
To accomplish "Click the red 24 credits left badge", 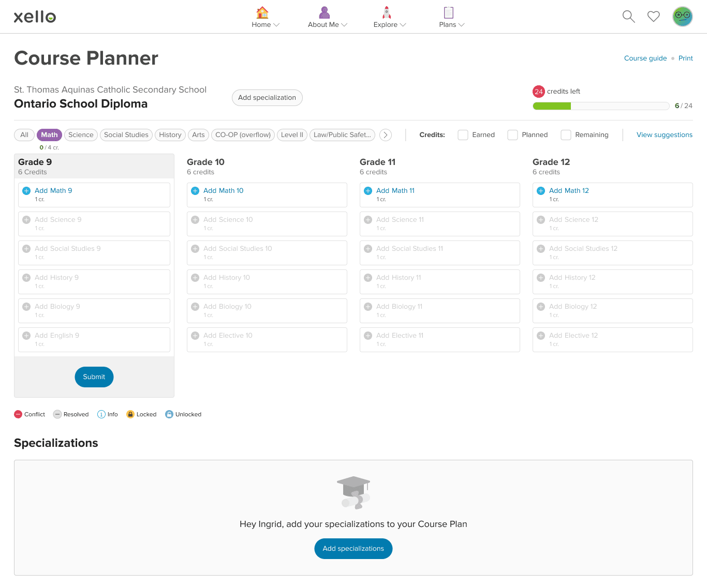I will [x=539, y=92].
